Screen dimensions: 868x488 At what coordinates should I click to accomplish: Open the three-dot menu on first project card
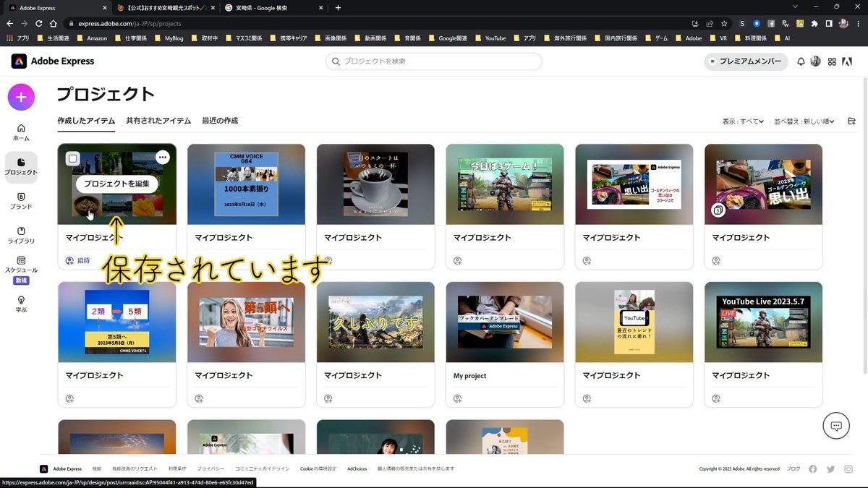click(x=163, y=157)
